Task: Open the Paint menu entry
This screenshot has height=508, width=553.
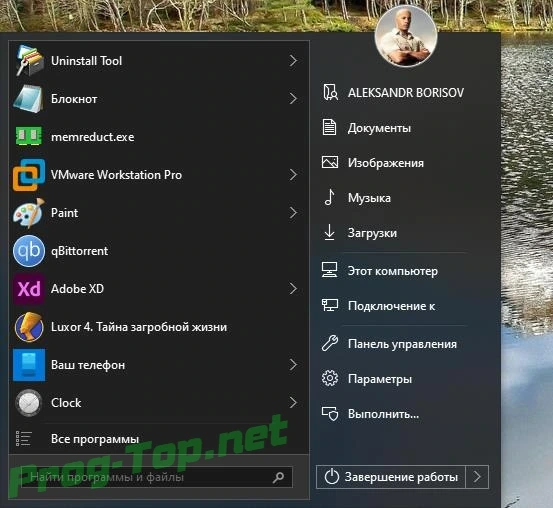Action: (x=159, y=213)
